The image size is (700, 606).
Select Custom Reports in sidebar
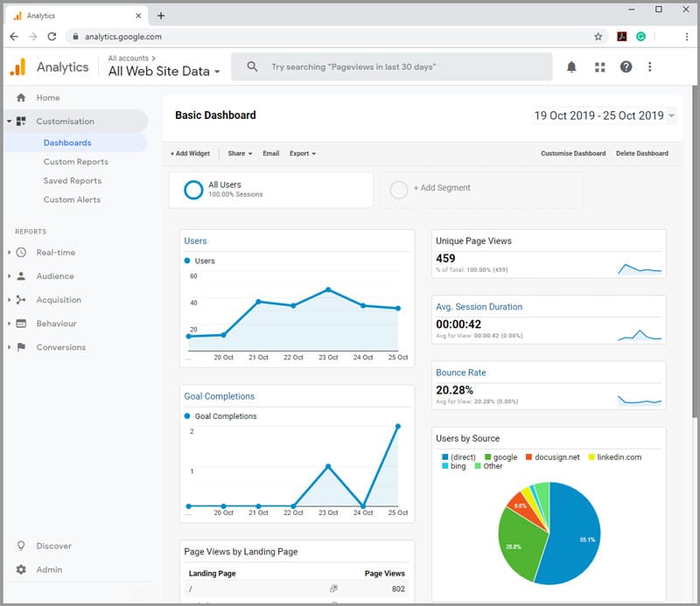76,162
